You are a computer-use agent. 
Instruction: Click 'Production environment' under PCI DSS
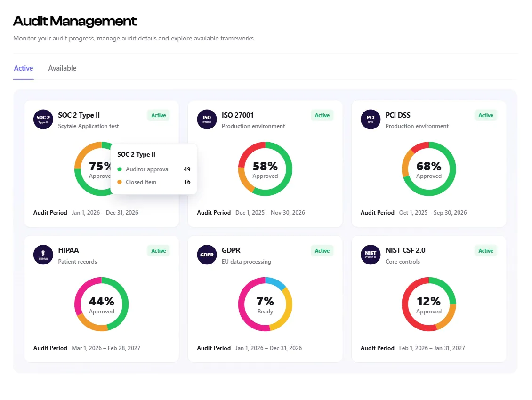[x=417, y=126]
